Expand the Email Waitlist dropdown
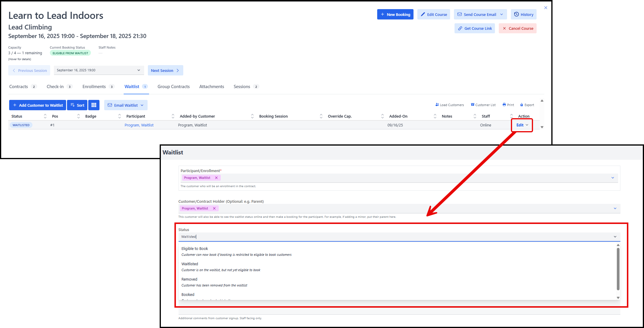This screenshot has width=644, height=328. coord(142,105)
